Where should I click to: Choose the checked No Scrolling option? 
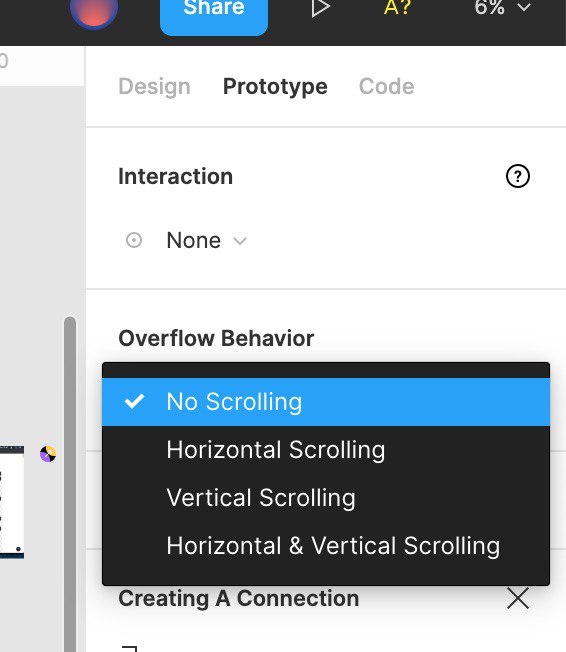[x=326, y=402]
